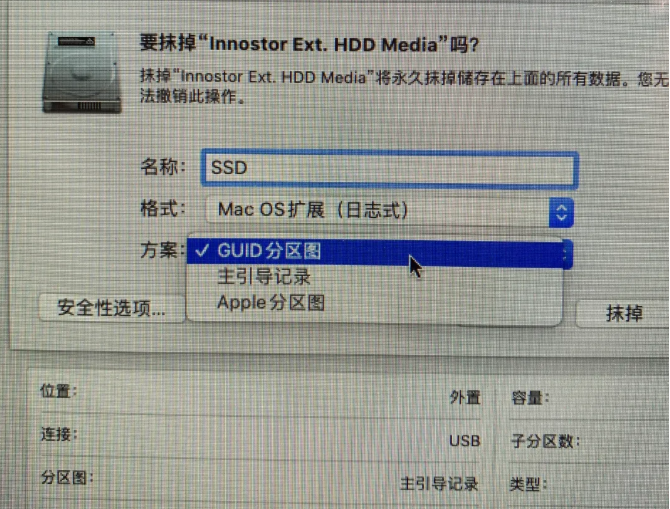Viewport: 670px width, 509px height.
Task: Click the 主引导记录 partition map value in info table
Action: [x=439, y=484]
